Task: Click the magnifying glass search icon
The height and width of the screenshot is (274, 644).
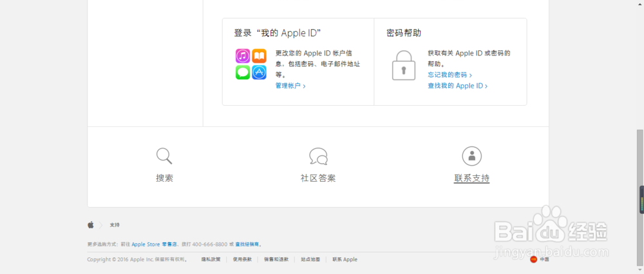Action: point(164,155)
